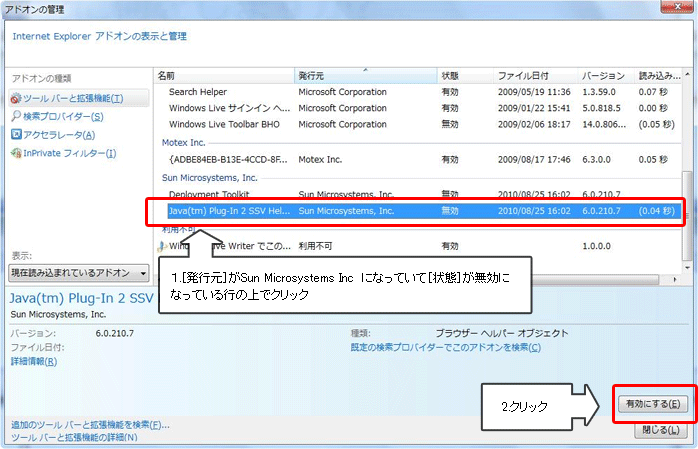Click the Windows Live Writer row icon
The width and height of the screenshot is (698, 449).
tap(162, 246)
